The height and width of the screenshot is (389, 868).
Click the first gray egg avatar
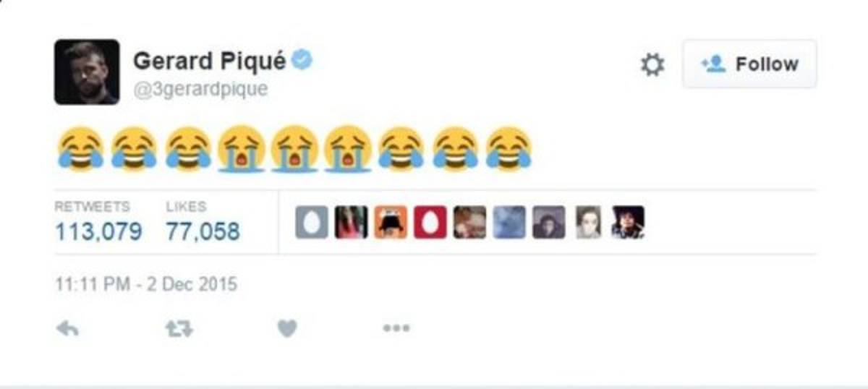[x=312, y=223]
